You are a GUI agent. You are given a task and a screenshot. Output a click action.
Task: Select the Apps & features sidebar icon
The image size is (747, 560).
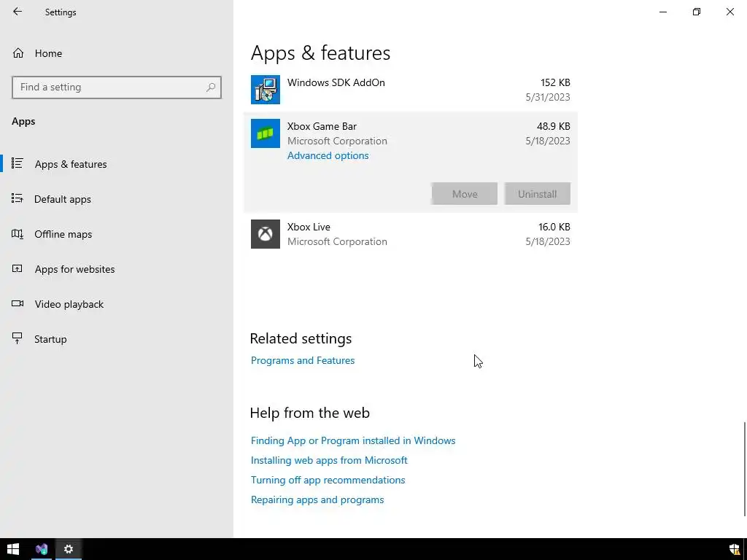[x=18, y=163]
